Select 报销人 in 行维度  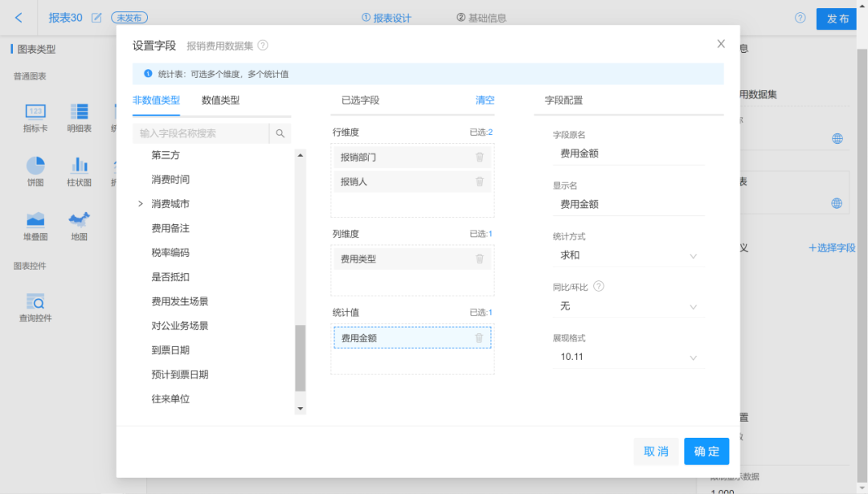[x=412, y=182]
